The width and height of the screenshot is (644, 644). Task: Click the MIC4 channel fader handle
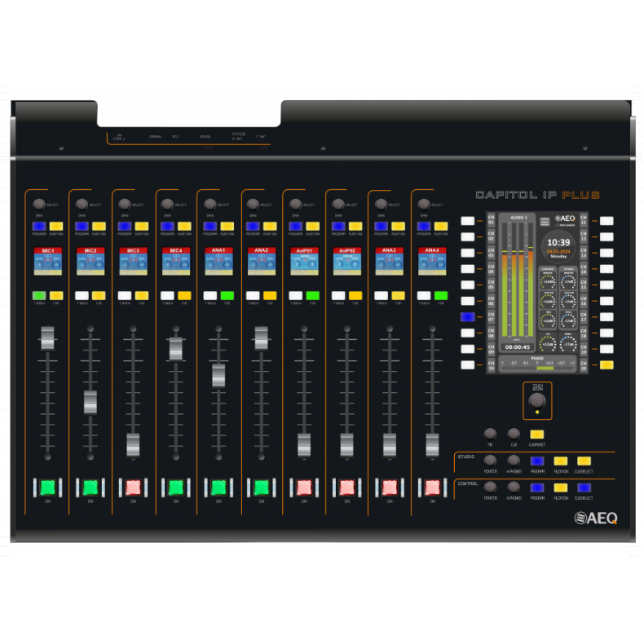(176, 349)
